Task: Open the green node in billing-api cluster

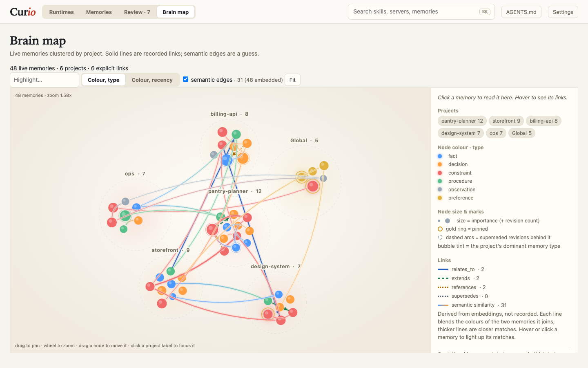Action: click(x=236, y=134)
